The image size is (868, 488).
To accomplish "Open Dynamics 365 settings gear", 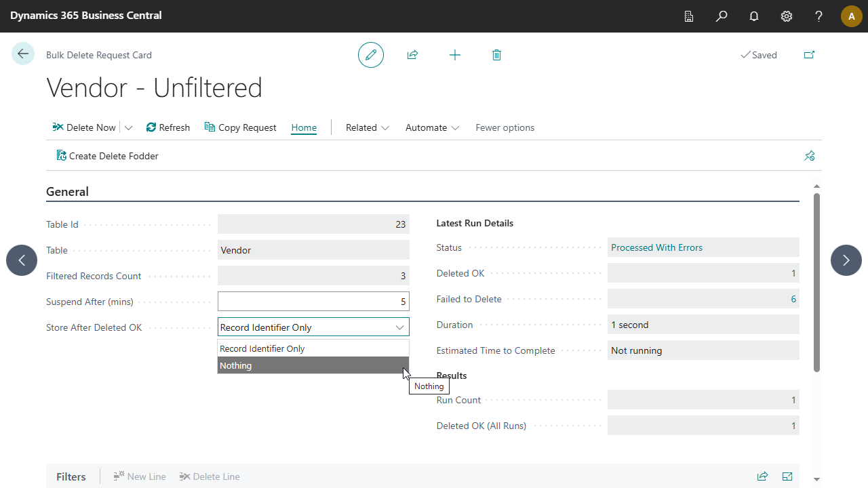I will tap(786, 16).
